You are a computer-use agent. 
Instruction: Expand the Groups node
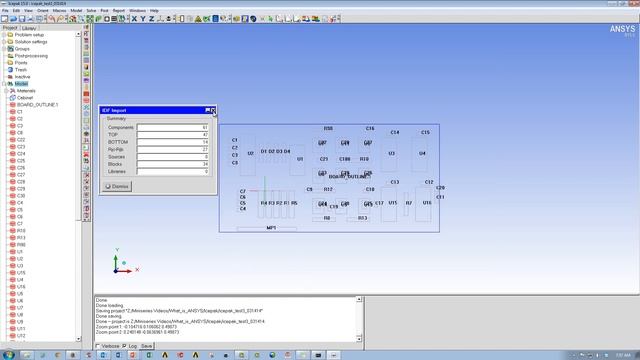click(4, 49)
